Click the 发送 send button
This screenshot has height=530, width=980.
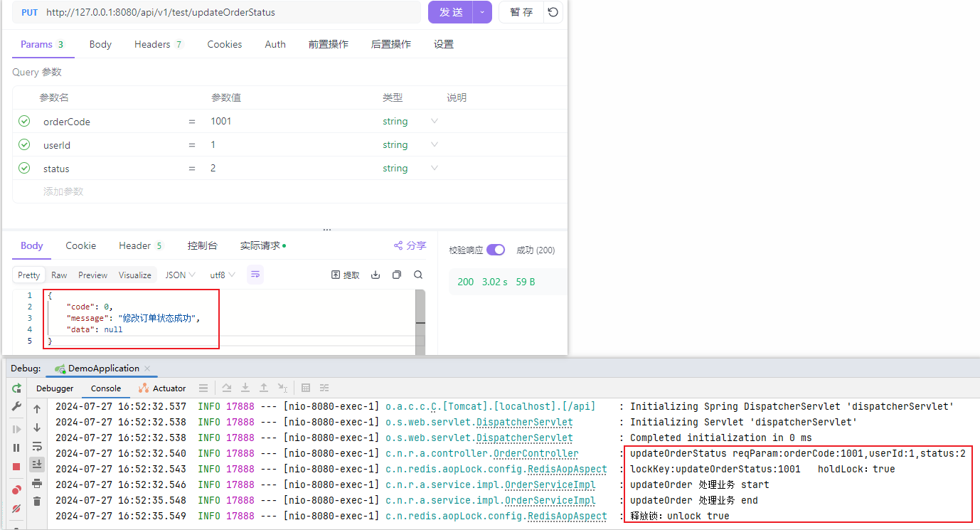tap(451, 12)
